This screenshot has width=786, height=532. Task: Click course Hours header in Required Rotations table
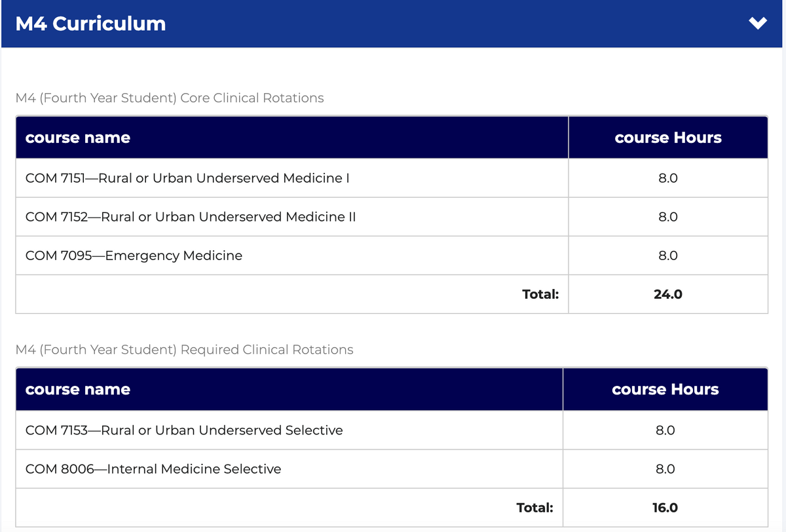(x=665, y=389)
